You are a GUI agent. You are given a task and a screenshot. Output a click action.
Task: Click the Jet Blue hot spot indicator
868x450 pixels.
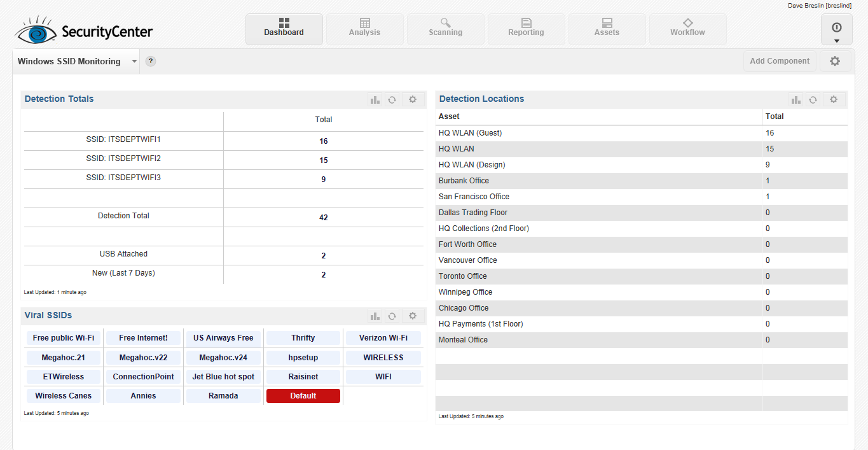(223, 377)
